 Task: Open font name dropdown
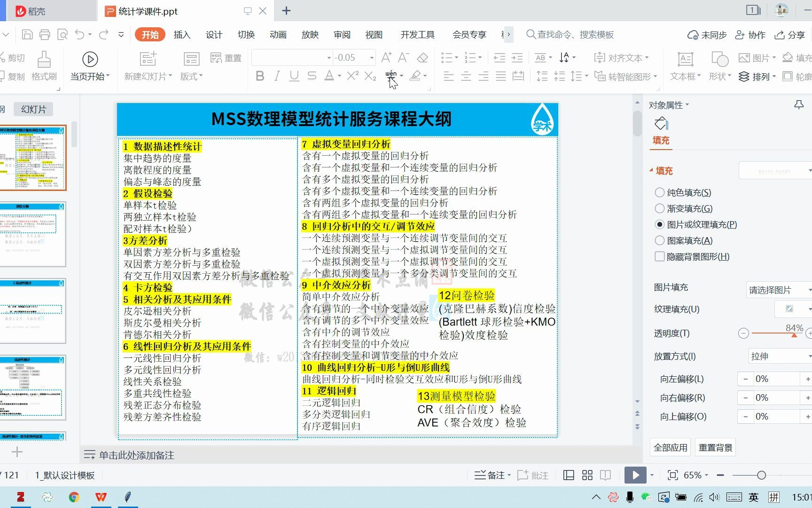click(328, 58)
